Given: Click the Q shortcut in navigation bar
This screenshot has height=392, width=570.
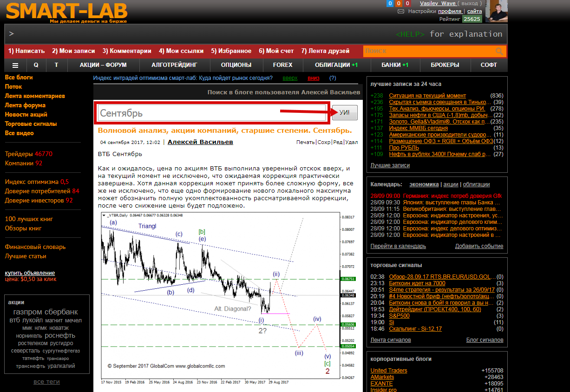Looking at the screenshot, I should tap(36, 65).
